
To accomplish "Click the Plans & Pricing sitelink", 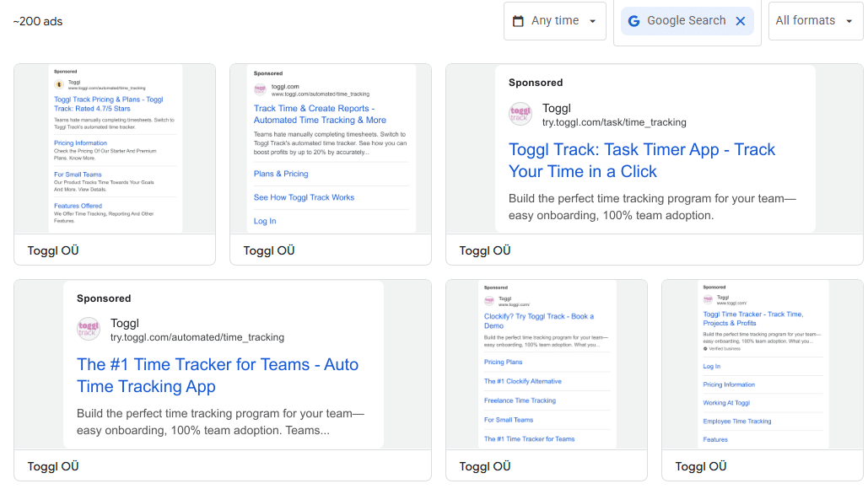I will click(281, 174).
